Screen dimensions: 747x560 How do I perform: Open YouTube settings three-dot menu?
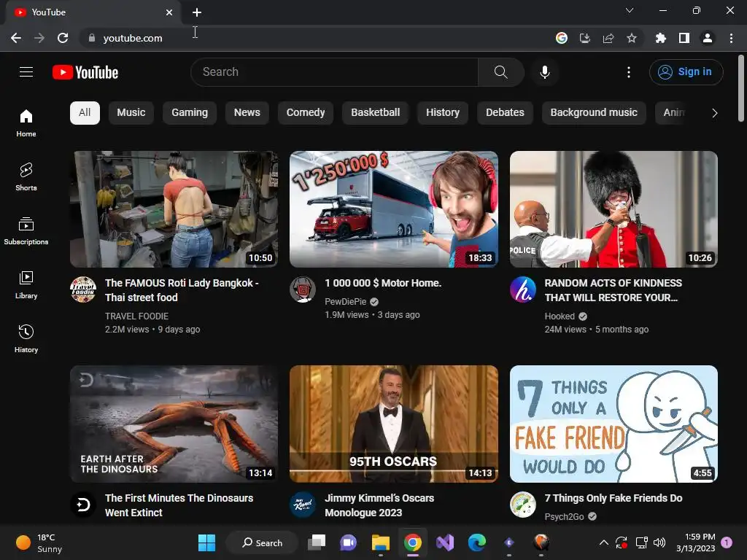(628, 72)
